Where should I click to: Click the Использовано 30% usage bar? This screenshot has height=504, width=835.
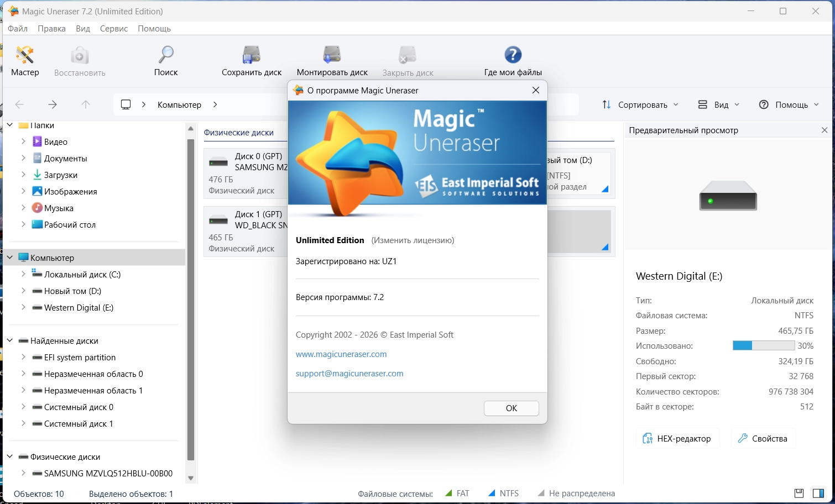[764, 346]
